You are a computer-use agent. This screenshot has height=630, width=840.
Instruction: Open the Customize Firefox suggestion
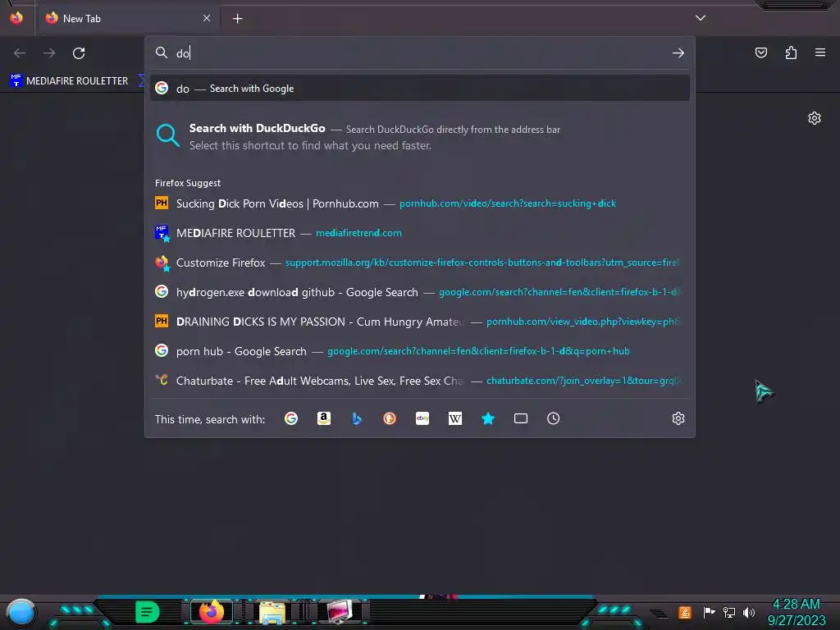(420, 262)
